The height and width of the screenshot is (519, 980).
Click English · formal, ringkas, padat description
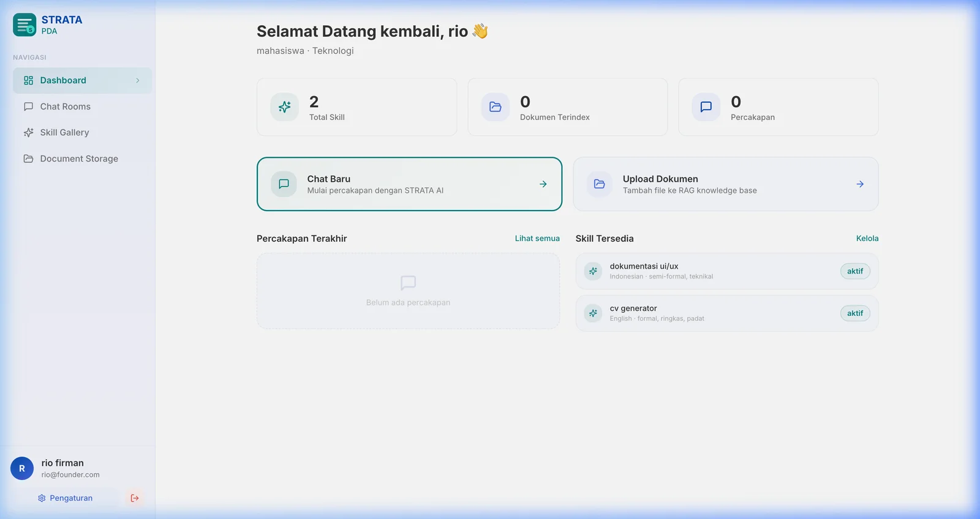(x=657, y=319)
